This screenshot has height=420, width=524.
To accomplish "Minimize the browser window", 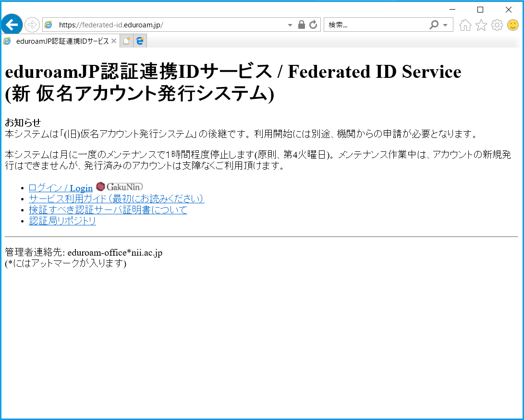I will click(452, 10).
